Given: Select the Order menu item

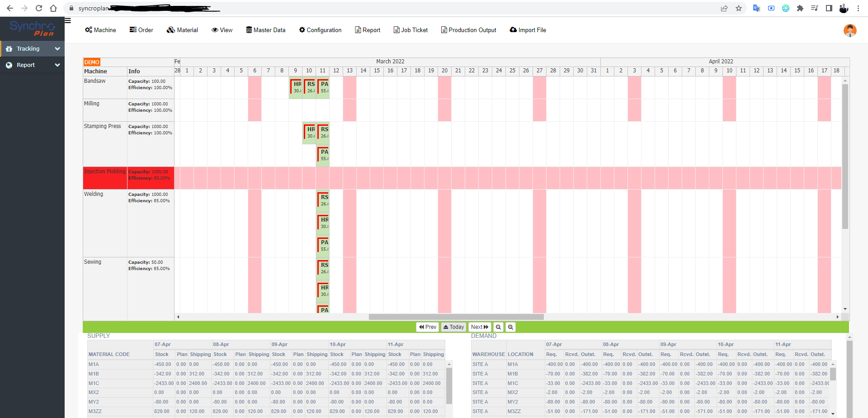Looking at the screenshot, I should tap(141, 30).
